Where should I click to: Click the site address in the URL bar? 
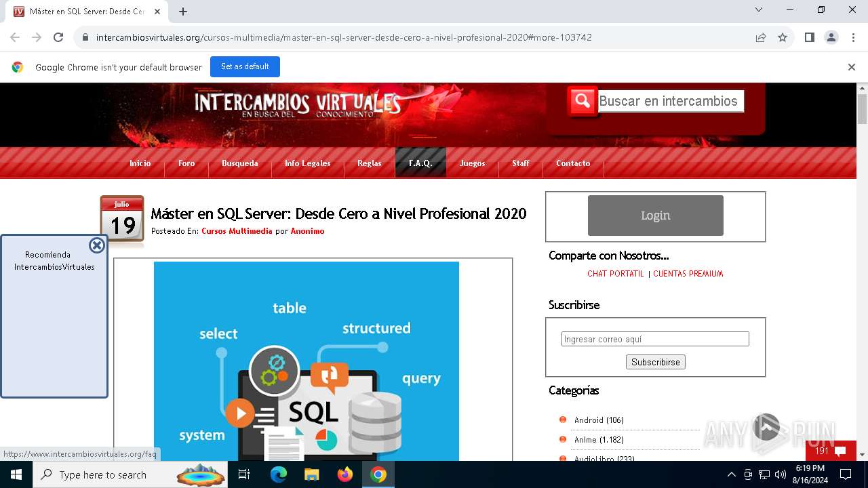coord(344,37)
